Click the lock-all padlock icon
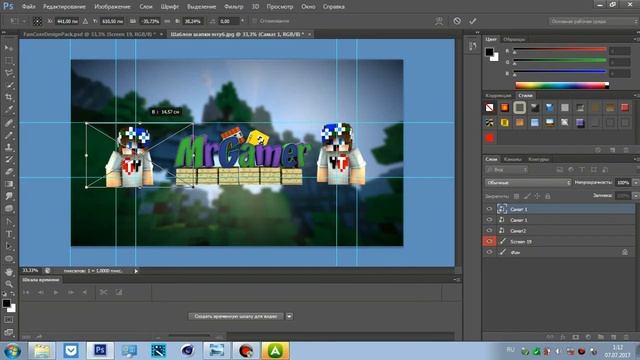Image resolution: width=640 pixels, height=360 pixels. click(548, 196)
